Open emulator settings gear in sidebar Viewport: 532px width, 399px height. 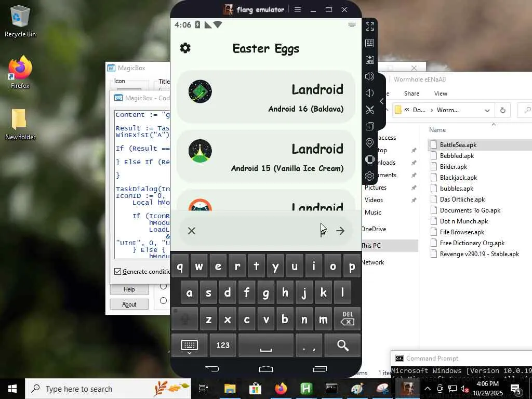370,176
